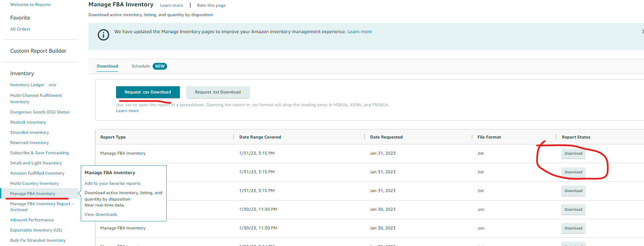Add Manage FBA Inventory to favorite reports
The height and width of the screenshot is (246, 644).
point(113,184)
